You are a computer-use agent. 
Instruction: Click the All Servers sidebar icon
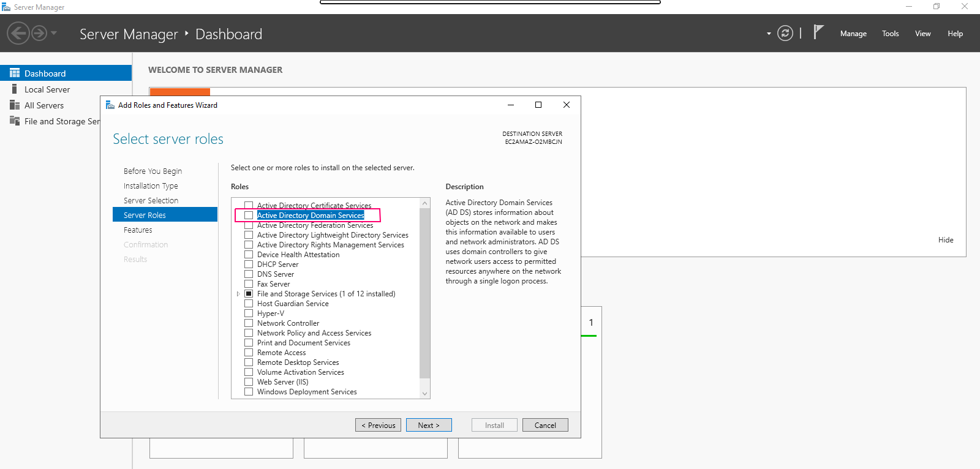click(15, 105)
